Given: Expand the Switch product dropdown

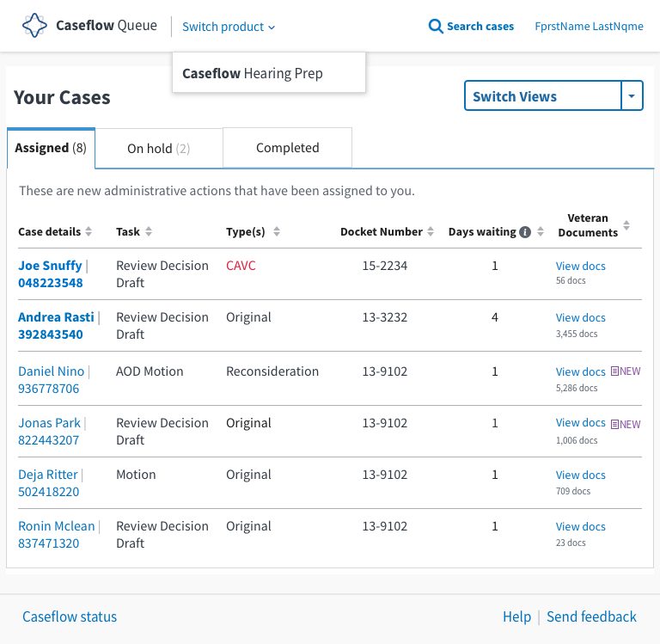Looking at the screenshot, I should click(x=229, y=27).
